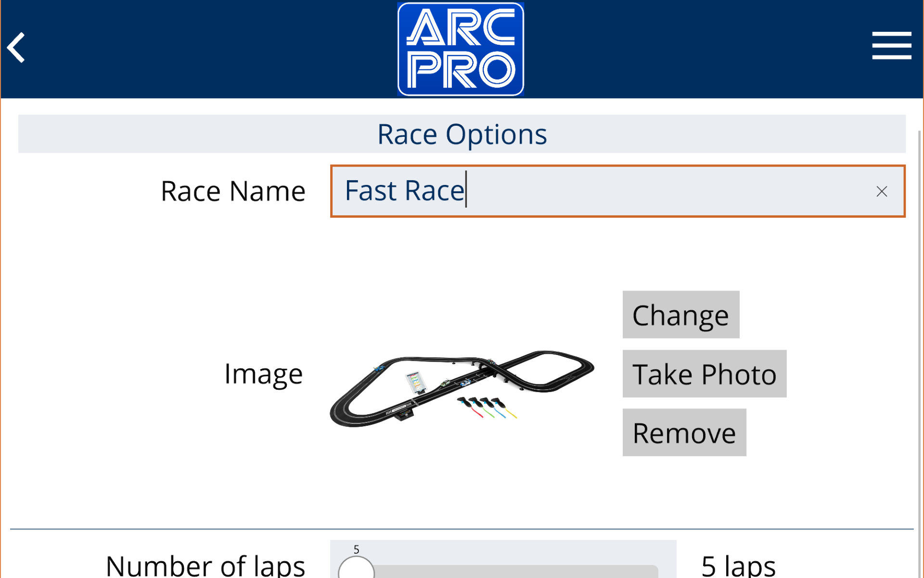Clear the Race Name field with the X

point(882,191)
